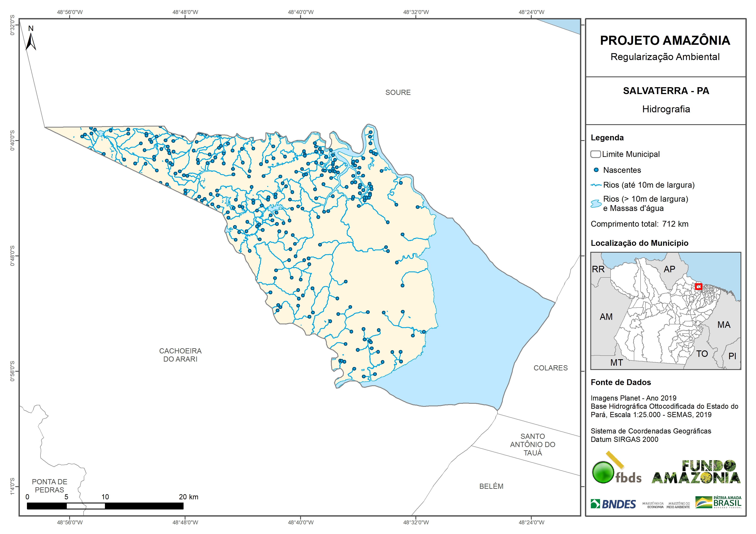Click the Pátria Amada Brasil logo
The height and width of the screenshot is (534, 756).
(x=718, y=502)
